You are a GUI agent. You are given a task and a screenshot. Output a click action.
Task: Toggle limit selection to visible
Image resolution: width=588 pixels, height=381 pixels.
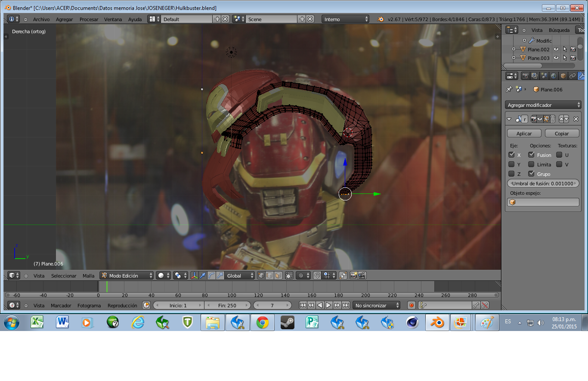click(289, 275)
